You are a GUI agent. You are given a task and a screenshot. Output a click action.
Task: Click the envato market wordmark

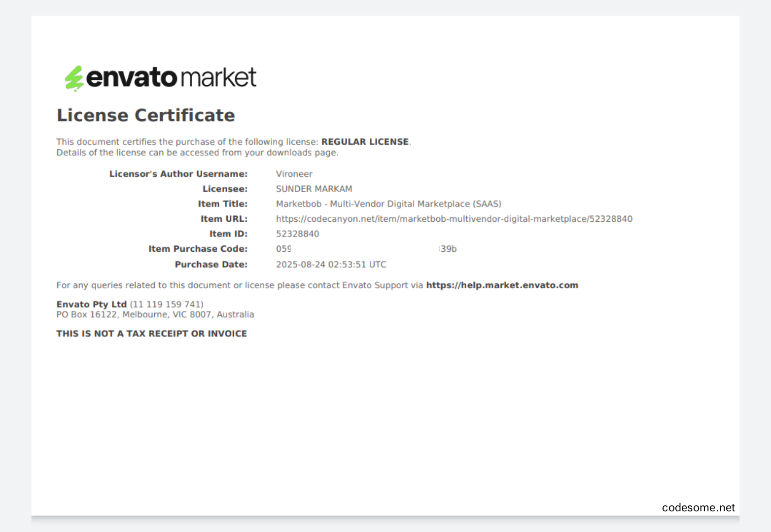[x=171, y=78]
